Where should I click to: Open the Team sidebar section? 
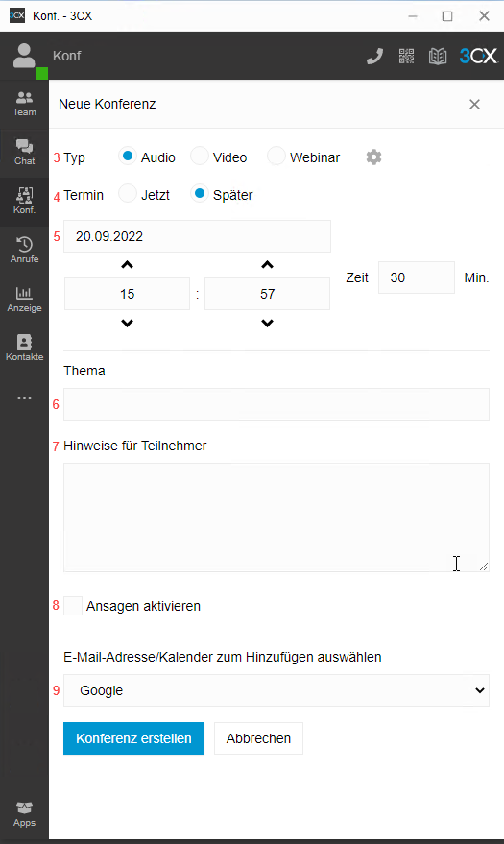click(24, 104)
